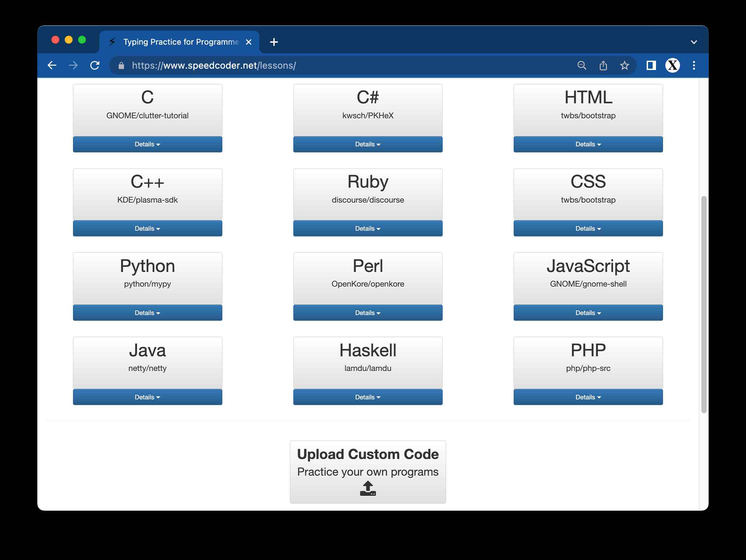Click the Perl OpenKore/openkore Details

(367, 312)
